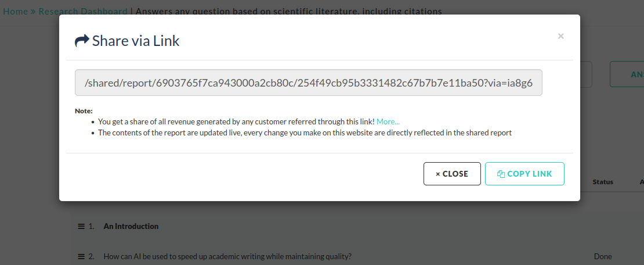This screenshot has width=644, height=265.
Task: Close dialog with the top-right X icon
Action: [560, 36]
